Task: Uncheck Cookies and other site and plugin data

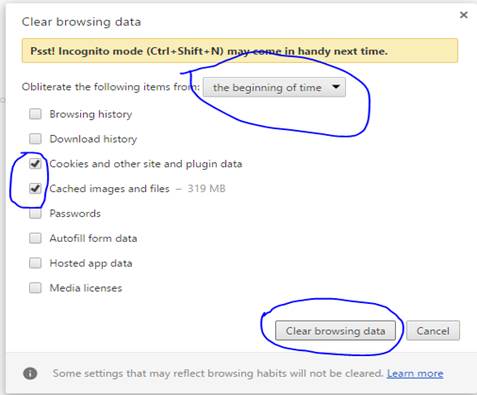Action: (x=35, y=164)
